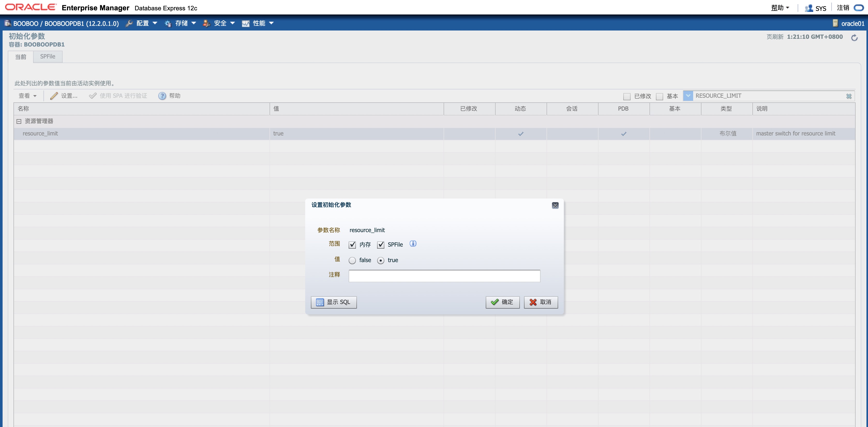Click the Show SQL button
This screenshot has height=427, width=868.
click(334, 302)
